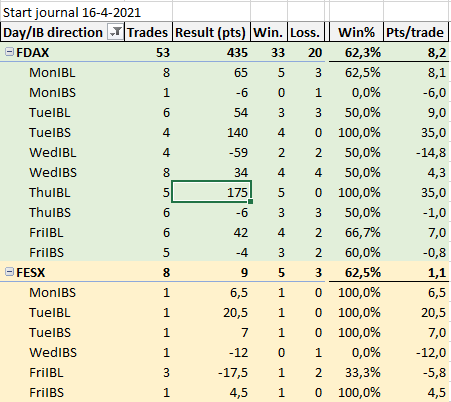Click the Win% column header
This screenshot has width=451, height=402.
(356, 32)
